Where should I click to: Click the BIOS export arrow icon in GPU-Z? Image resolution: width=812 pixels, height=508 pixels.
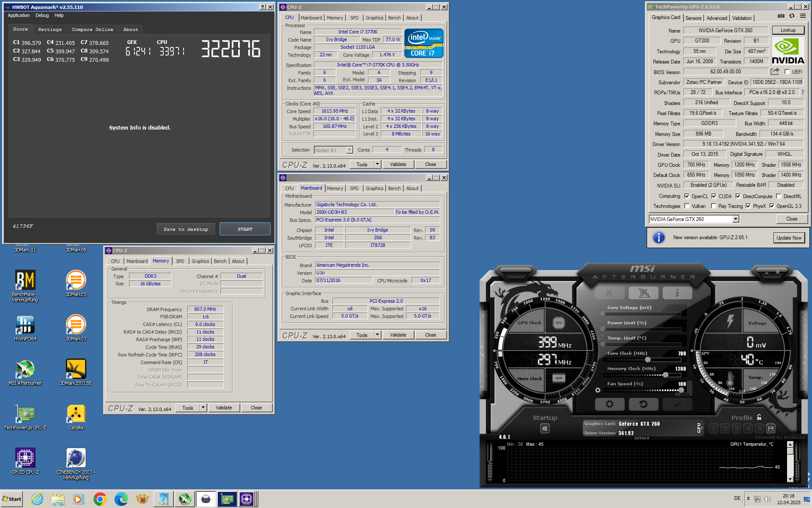775,72
